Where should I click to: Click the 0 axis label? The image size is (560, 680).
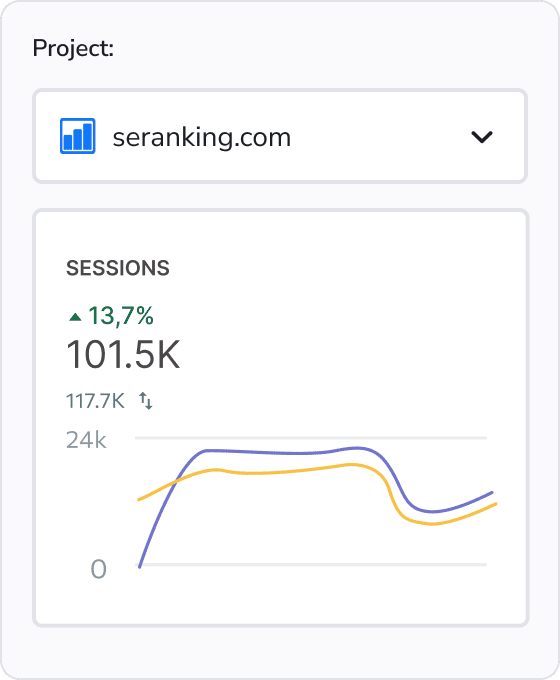point(98,569)
